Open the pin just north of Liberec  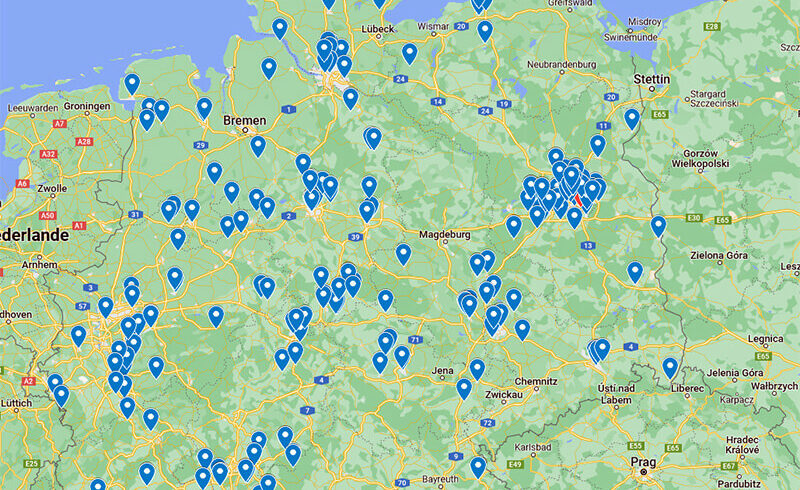[x=670, y=367]
